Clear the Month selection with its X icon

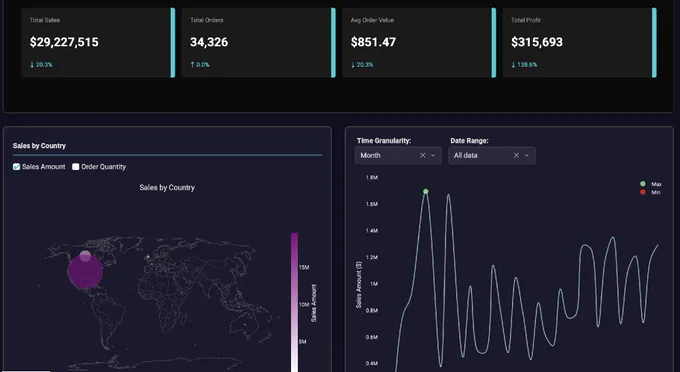[422, 156]
